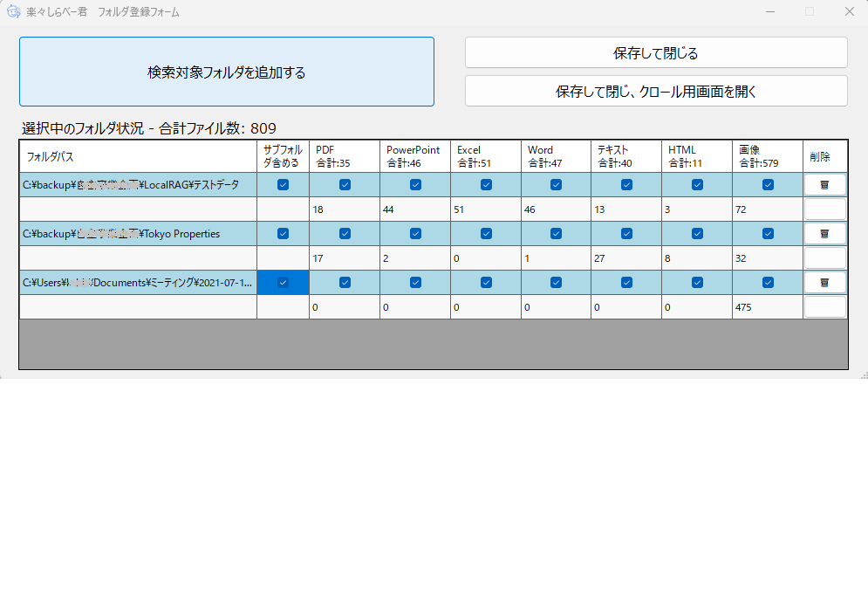Disable PowerPoint for the テストデータ folder

tap(414, 184)
